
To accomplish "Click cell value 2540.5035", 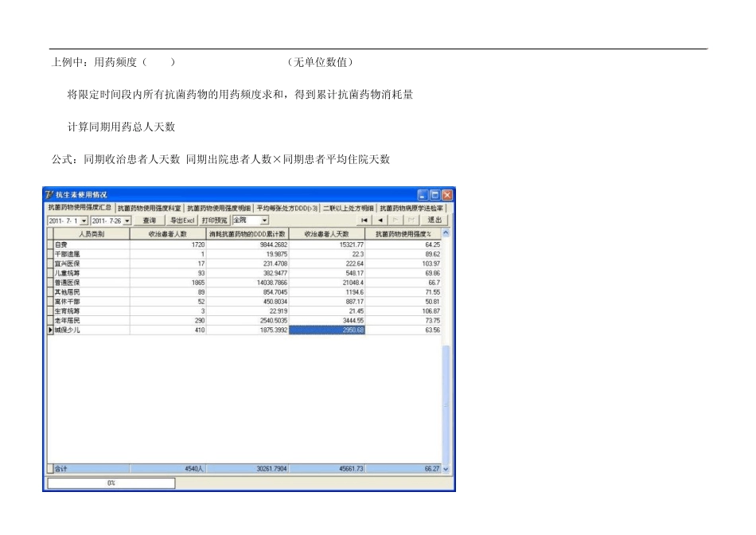I will point(274,320).
